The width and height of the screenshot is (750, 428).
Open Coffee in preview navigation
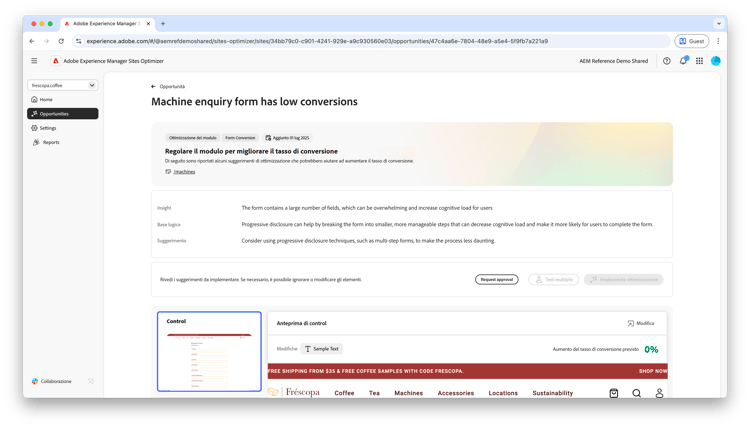click(344, 393)
